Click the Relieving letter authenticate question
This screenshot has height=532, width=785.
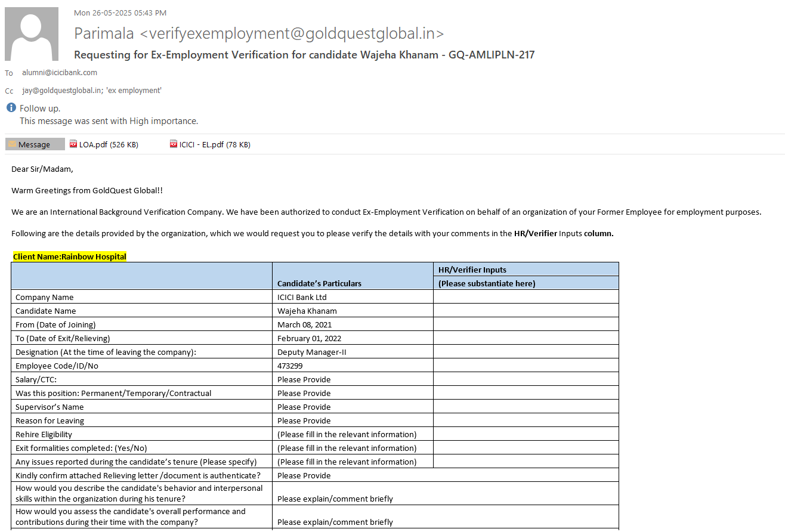click(x=138, y=475)
